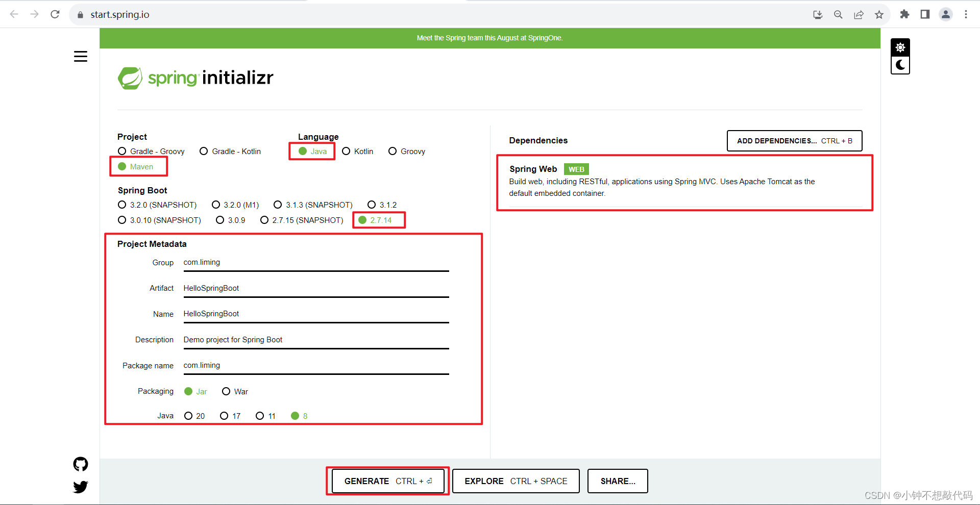Select Spring Boot 3.0.9
The image size is (980, 505).
(x=231, y=220)
